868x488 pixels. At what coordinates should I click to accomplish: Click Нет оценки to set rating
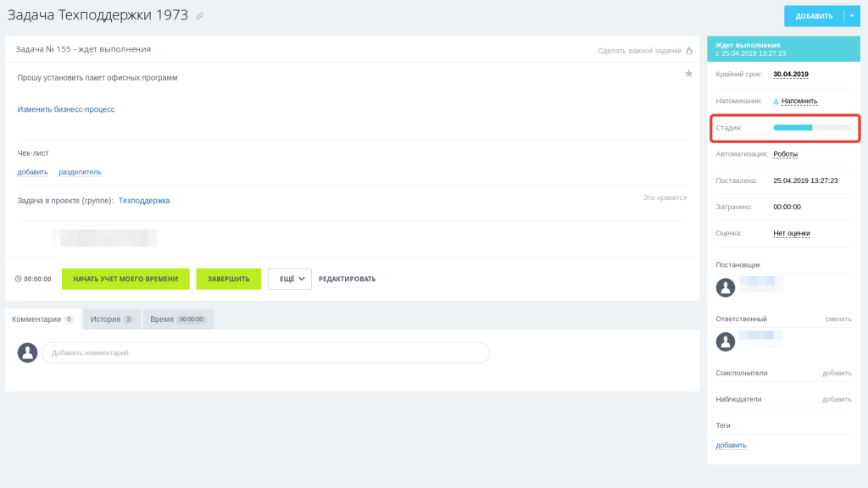(792, 234)
